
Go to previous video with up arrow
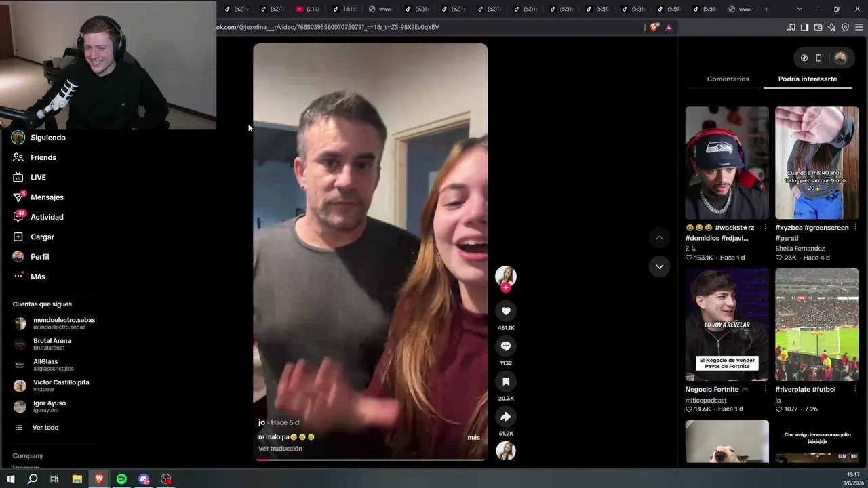tap(659, 238)
